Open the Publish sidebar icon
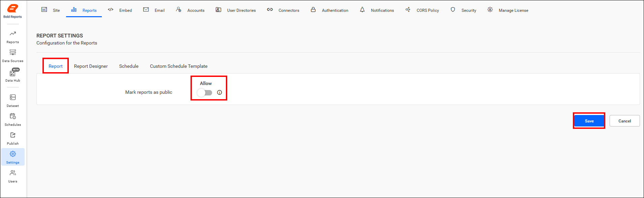Viewport: 644px width, 198px height. (x=13, y=135)
